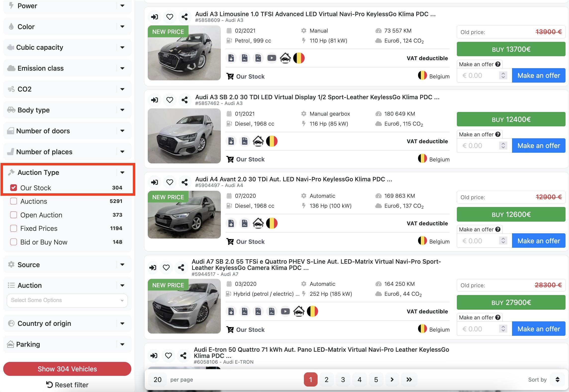Click share icon on Audi A4 Avant listing
Viewport: 569px width, 392px height.
pos(185,182)
